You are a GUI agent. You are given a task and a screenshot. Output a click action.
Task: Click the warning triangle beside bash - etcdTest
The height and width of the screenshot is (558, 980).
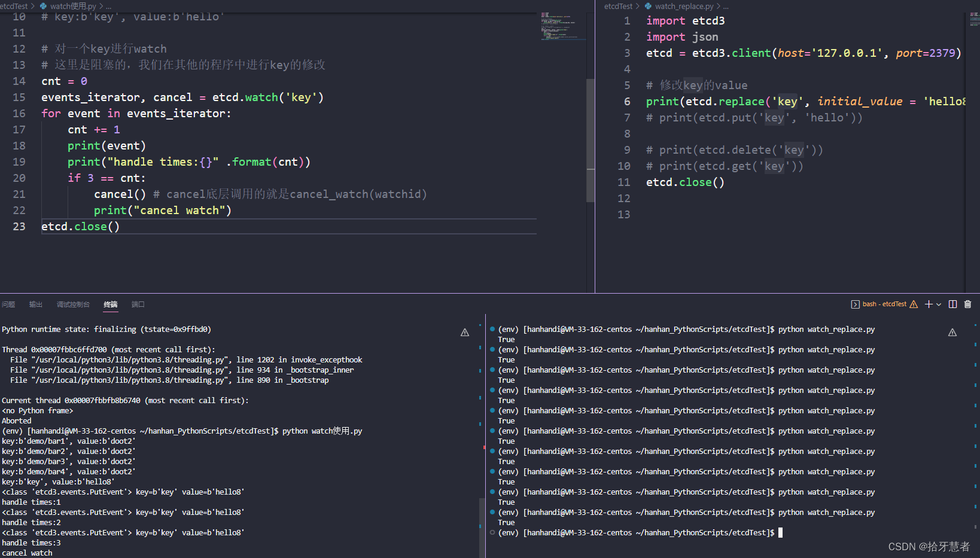(x=914, y=304)
